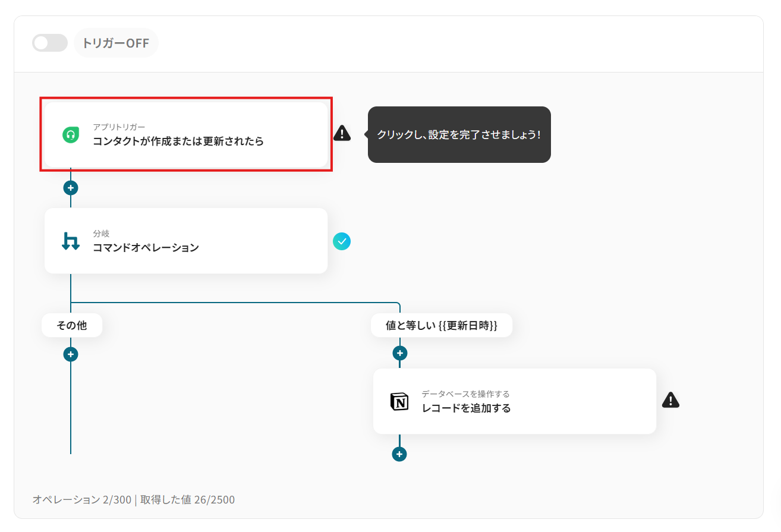Screen dimensions: 781x532
Task: Click the HubSpot icon on the app trigger node
Action: [x=70, y=134]
